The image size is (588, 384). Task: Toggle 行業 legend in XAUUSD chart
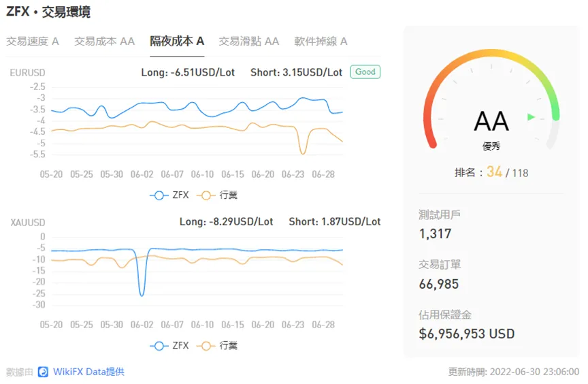(218, 346)
